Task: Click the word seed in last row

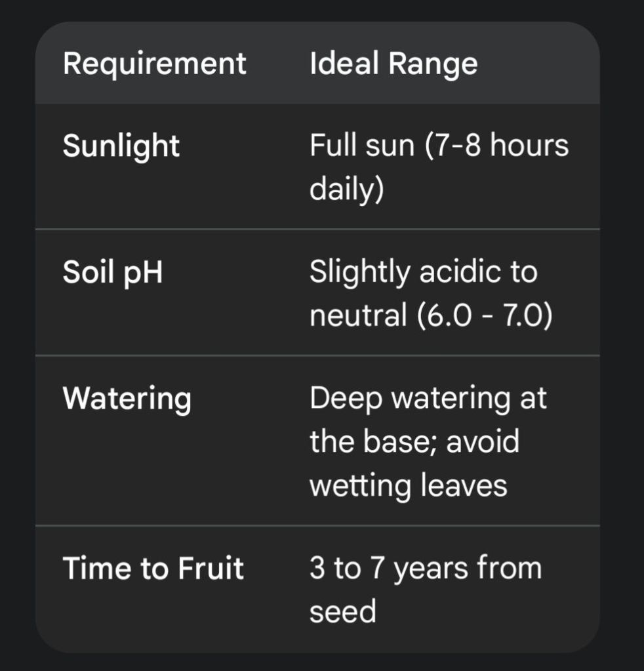Action: tap(342, 611)
